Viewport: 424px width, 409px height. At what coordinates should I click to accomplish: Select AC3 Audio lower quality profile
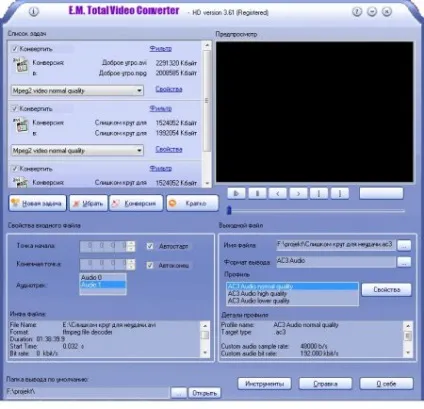(x=292, y=301)
